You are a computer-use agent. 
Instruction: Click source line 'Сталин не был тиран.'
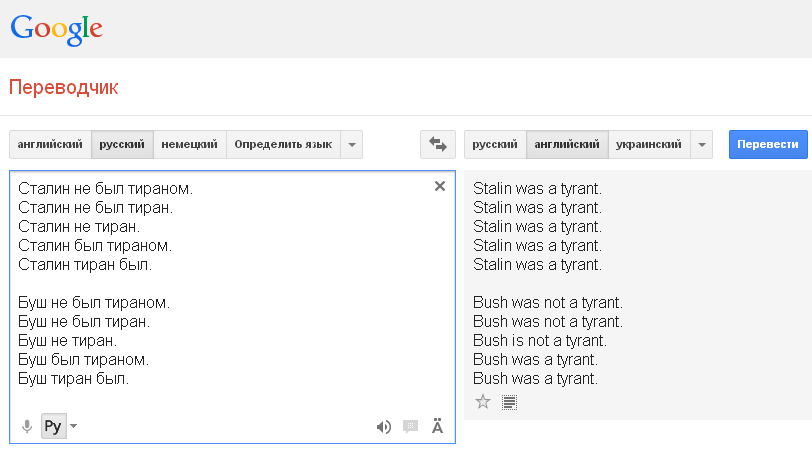[x=96, y=208]
